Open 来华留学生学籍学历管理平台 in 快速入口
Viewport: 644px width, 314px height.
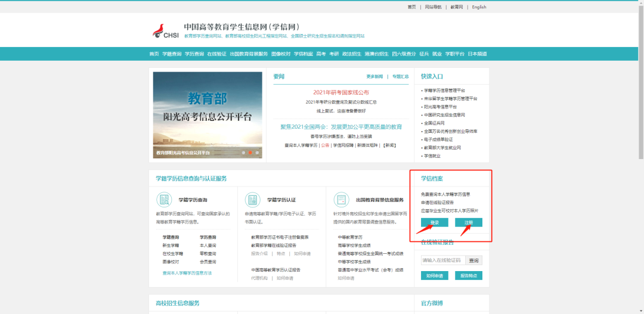point(451,98)
